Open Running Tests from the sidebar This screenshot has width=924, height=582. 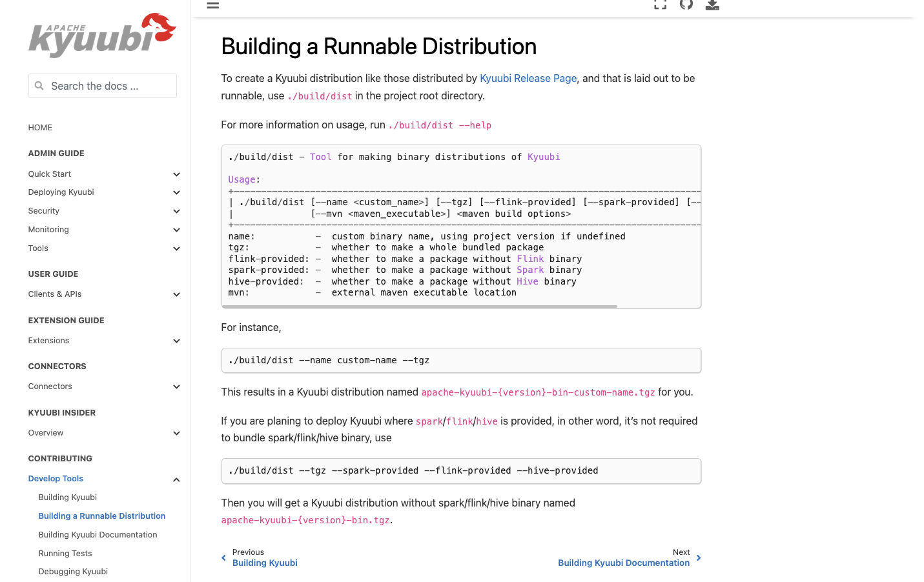65,553
